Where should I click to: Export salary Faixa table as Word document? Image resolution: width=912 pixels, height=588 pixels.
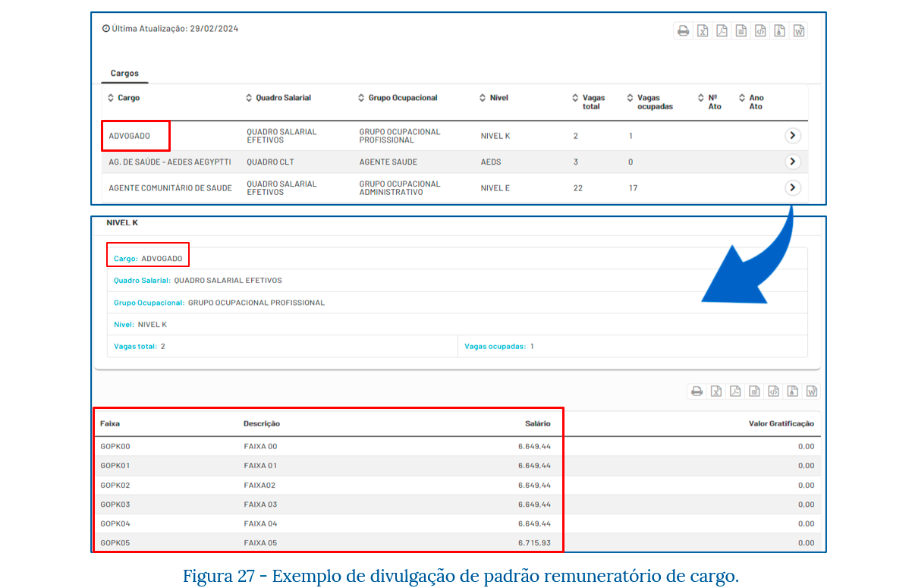pyautogui.click(x=811, y=391)
